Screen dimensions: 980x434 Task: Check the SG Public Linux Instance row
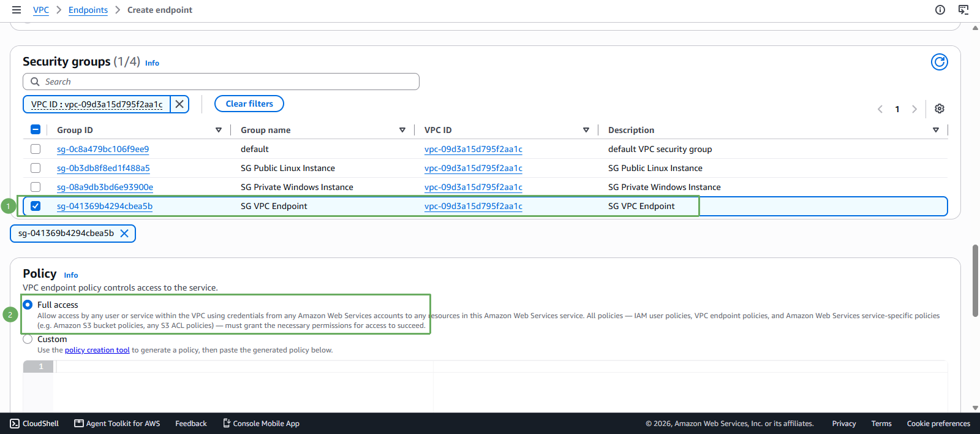pyautogui.click(x=36, y=168)
